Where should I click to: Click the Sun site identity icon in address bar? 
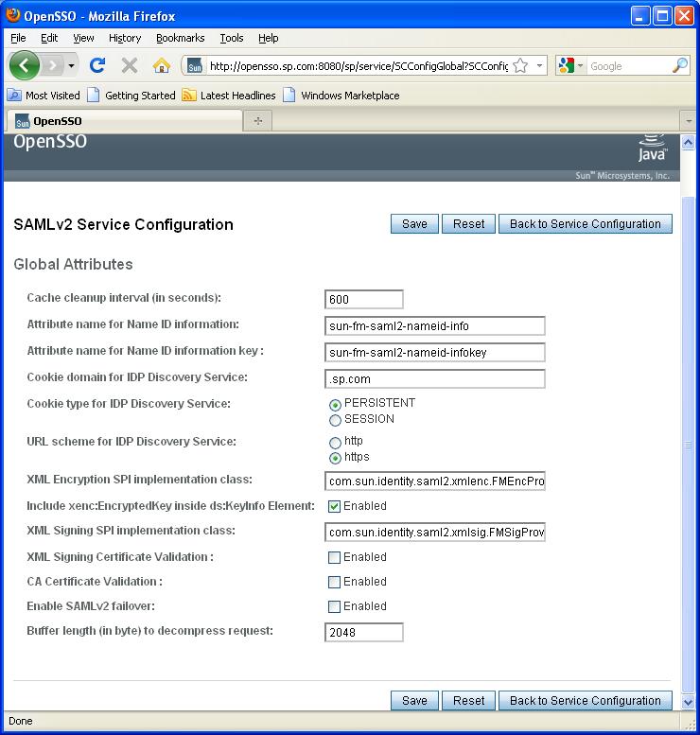click(195, 66)
